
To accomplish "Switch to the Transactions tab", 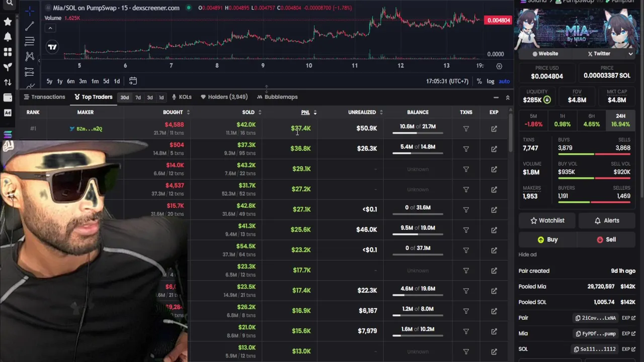I will coord(44,97).
